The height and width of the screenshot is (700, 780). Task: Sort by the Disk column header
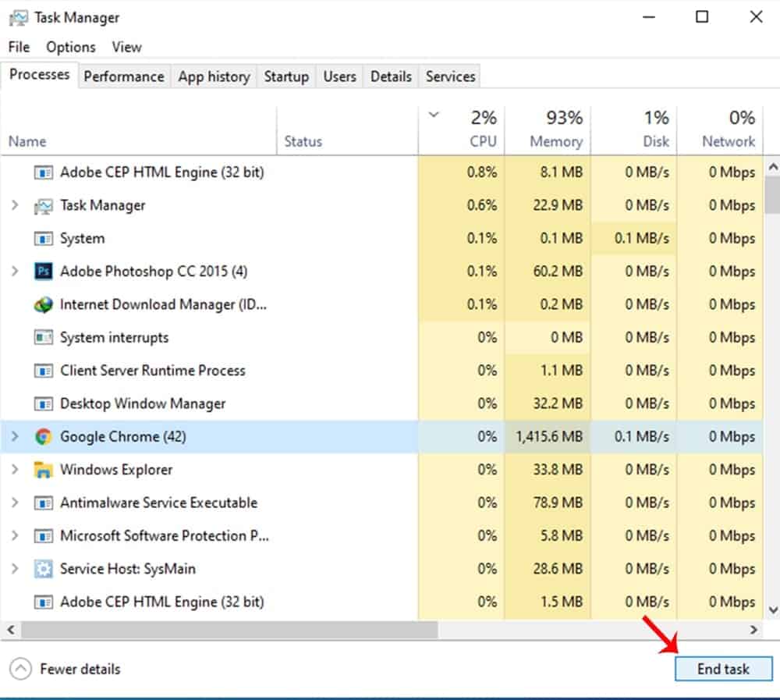tap(633, 130)
